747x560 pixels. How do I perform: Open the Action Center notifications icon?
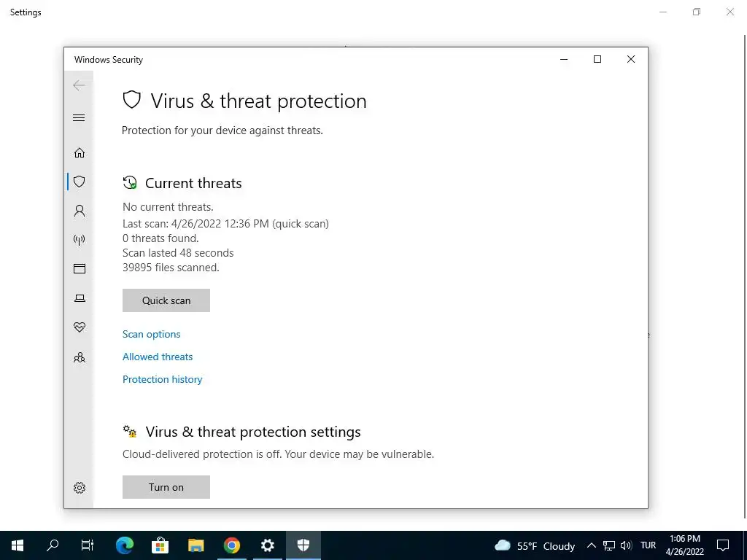[x=723, y=545]
